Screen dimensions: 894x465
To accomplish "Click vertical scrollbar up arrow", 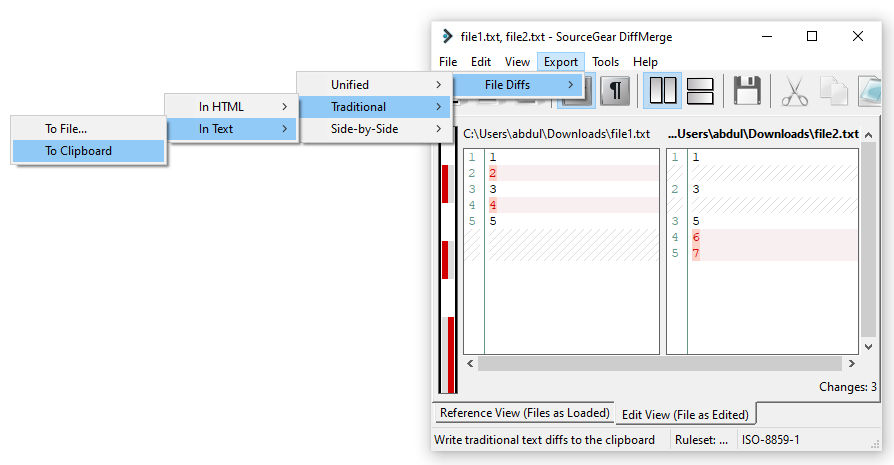I will click(x=868, y=135).
